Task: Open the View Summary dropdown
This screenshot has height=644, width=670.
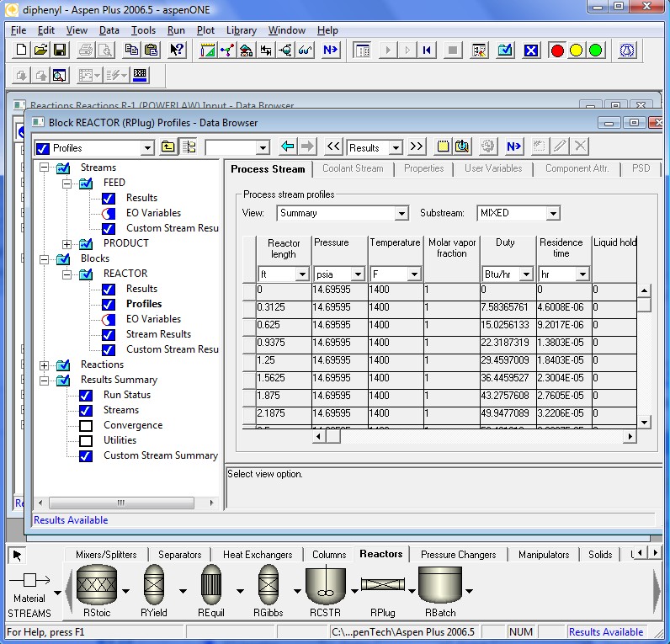Action: tap(401, 214)
